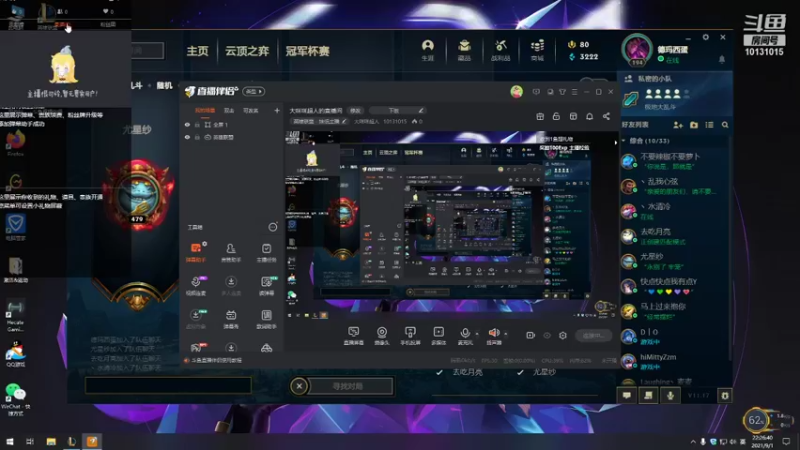Add a new scene with plus button
800x450 pixels.
click(277, 110)
